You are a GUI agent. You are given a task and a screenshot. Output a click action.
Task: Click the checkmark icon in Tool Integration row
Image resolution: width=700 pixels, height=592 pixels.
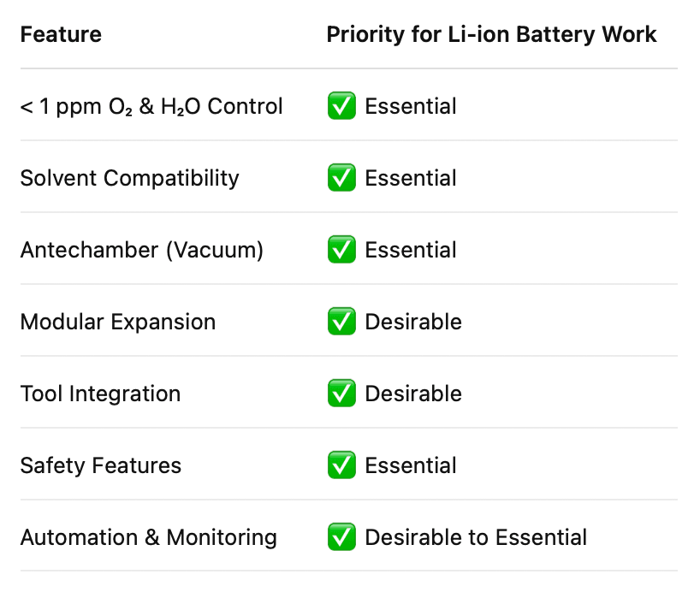tap(341, 394)
